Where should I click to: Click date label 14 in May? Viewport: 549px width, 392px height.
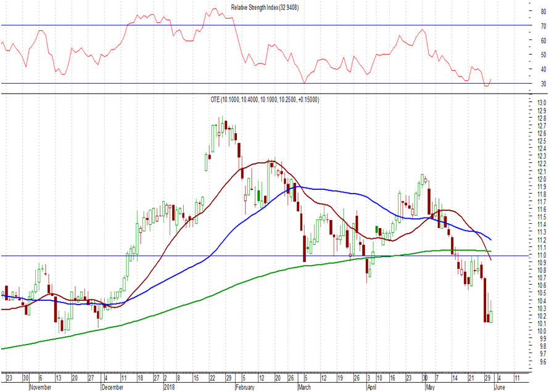[x=455, y=378]
